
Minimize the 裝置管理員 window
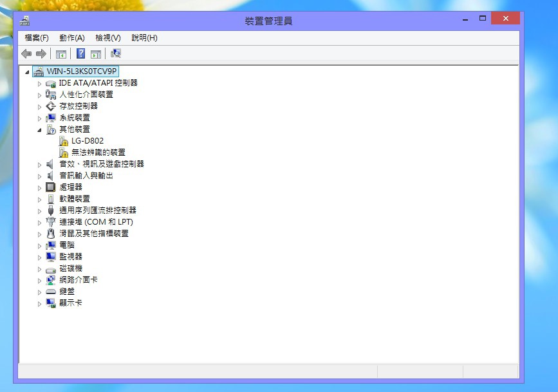click(465, 19)
